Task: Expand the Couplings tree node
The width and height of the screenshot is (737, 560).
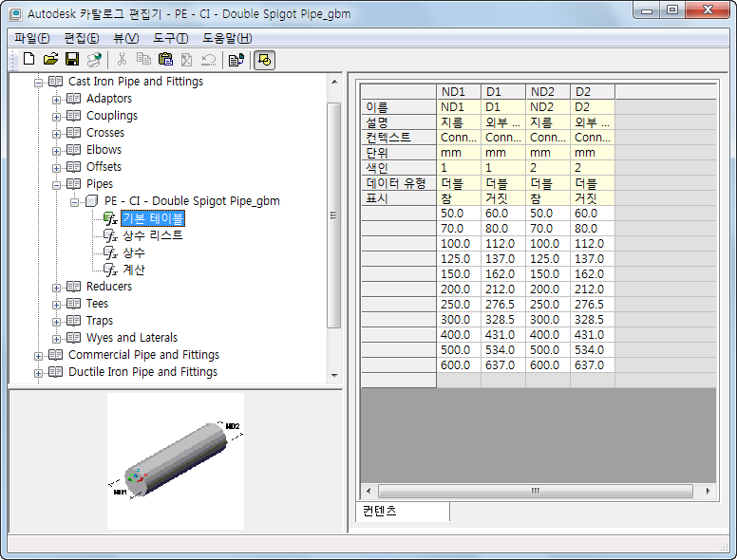Action: tap(56, 117)
